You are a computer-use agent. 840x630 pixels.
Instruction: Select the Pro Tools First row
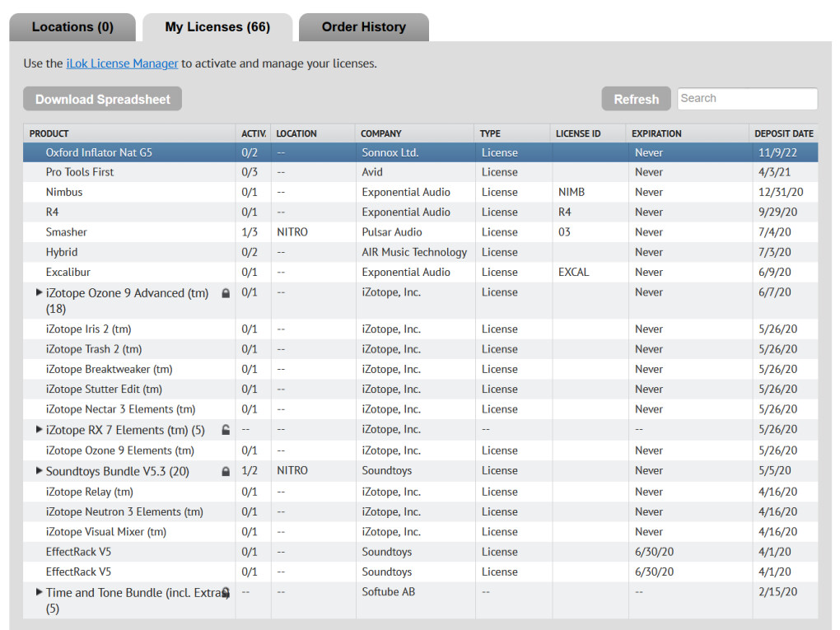421,172
